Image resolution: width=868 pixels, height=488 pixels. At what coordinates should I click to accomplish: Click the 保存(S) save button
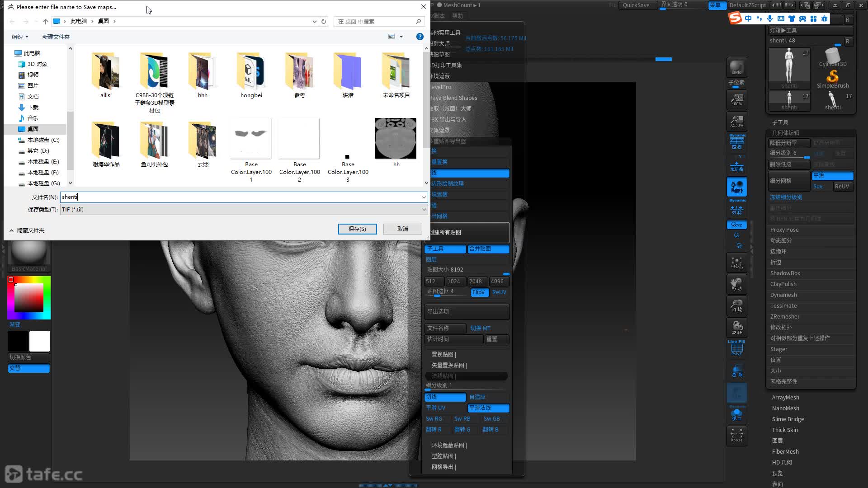point(357,229)
